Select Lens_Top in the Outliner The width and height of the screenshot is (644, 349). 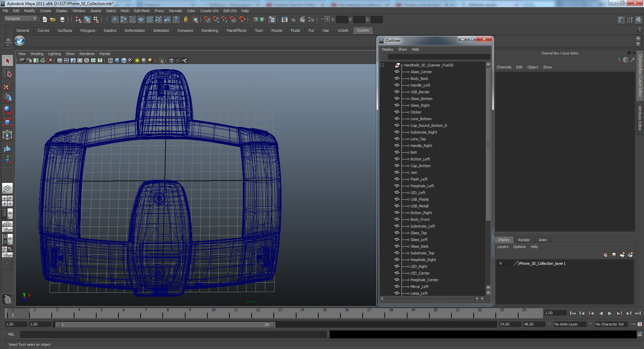point(418,139)
